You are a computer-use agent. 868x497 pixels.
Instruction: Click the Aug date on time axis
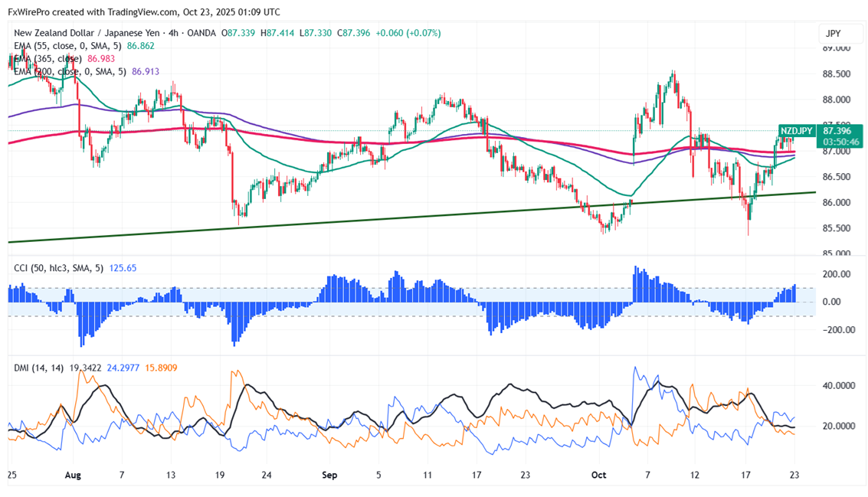click(73, 475)
